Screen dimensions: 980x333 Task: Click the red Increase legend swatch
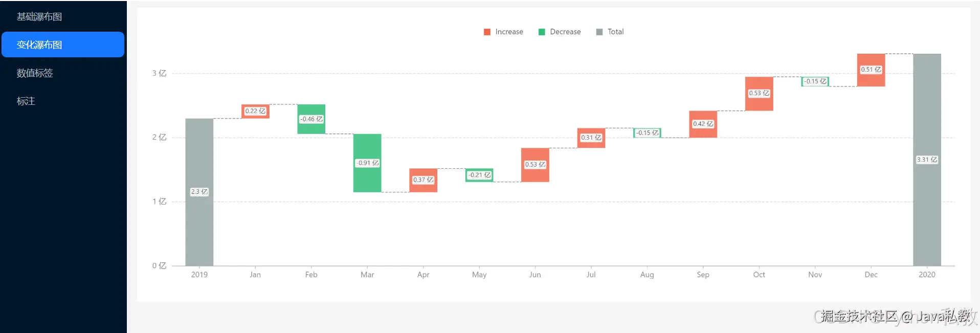487,32
